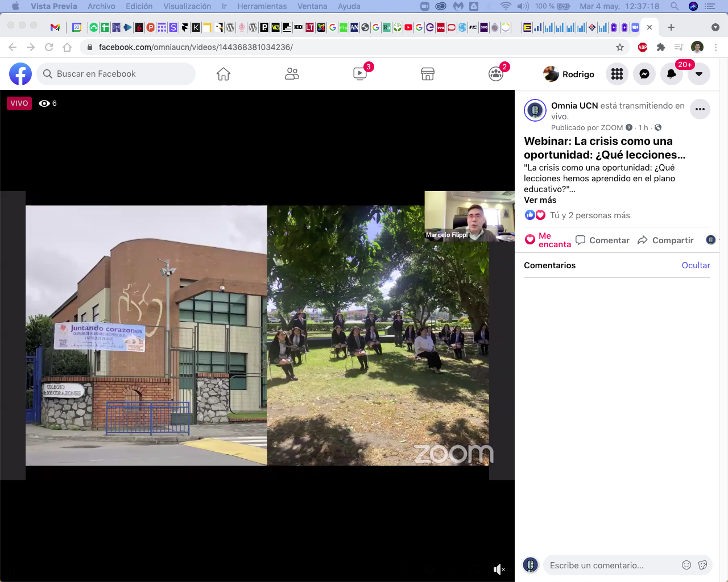Expand the account dropdown arrow
Image resolution: width=728 pixels, height=582 pixels.
(x=699, y=74)
